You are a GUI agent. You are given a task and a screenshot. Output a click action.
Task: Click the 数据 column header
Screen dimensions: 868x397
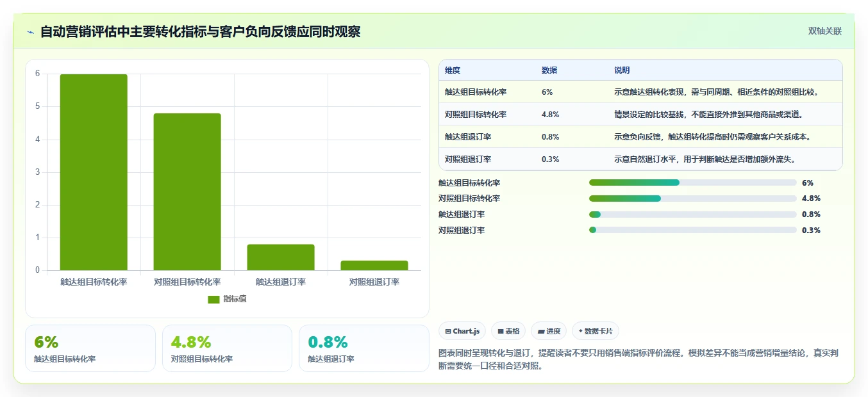click(x=549, y=70)
